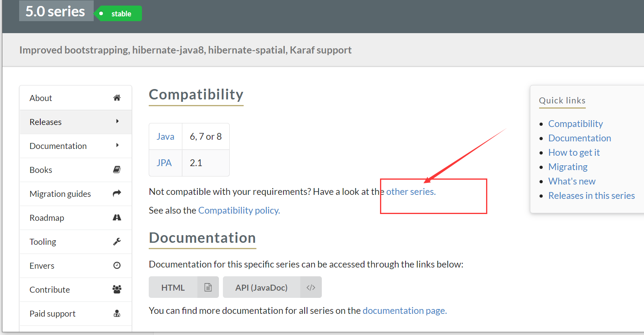Click the green 'stable' badge
This screenshot has height=335, width=644.
point(118,14)
